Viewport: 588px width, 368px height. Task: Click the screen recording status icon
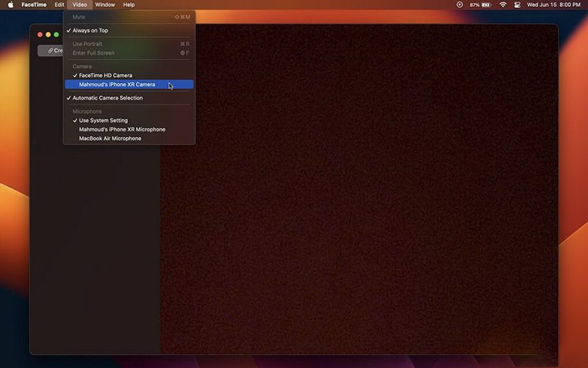pyautogui.click(x=459, y=5)
